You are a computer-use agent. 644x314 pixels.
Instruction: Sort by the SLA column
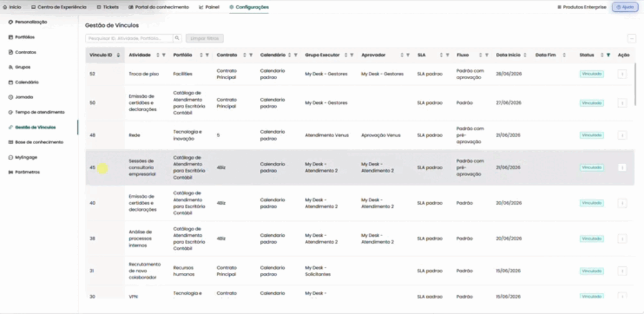tap(442, 55)
